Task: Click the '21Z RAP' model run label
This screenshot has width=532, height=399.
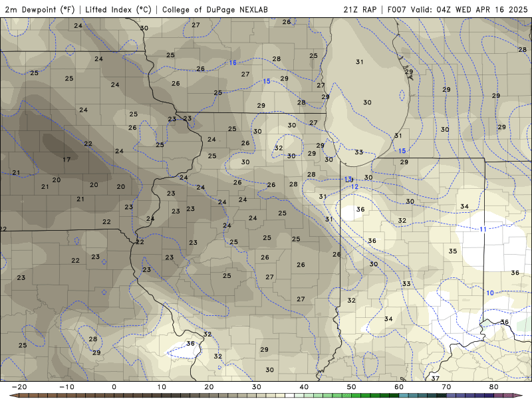Action: (360, 9)
